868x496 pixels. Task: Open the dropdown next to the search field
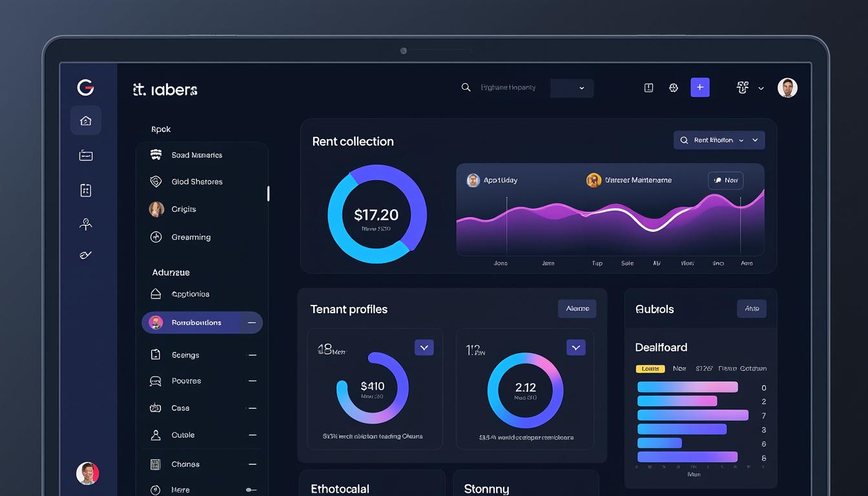(x=572, y=88)
